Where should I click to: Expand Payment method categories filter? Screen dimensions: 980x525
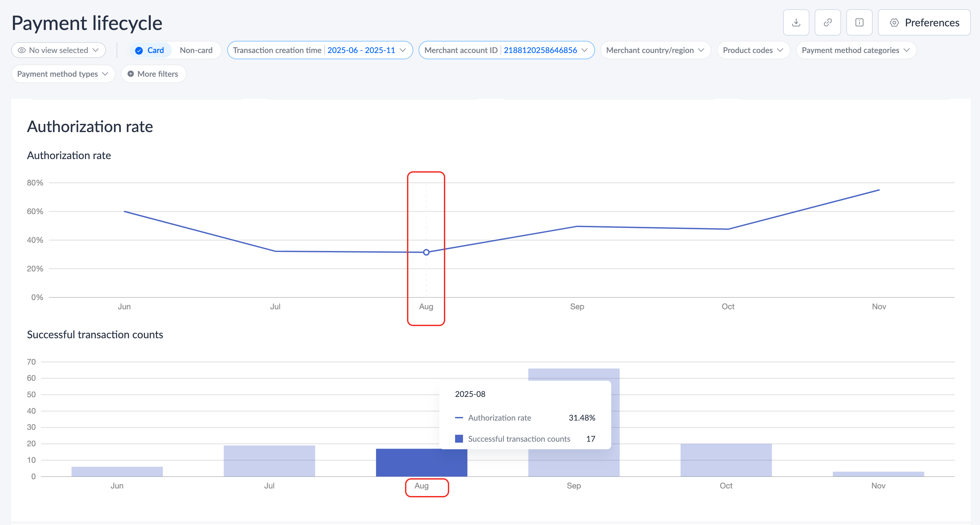point(856,50)
